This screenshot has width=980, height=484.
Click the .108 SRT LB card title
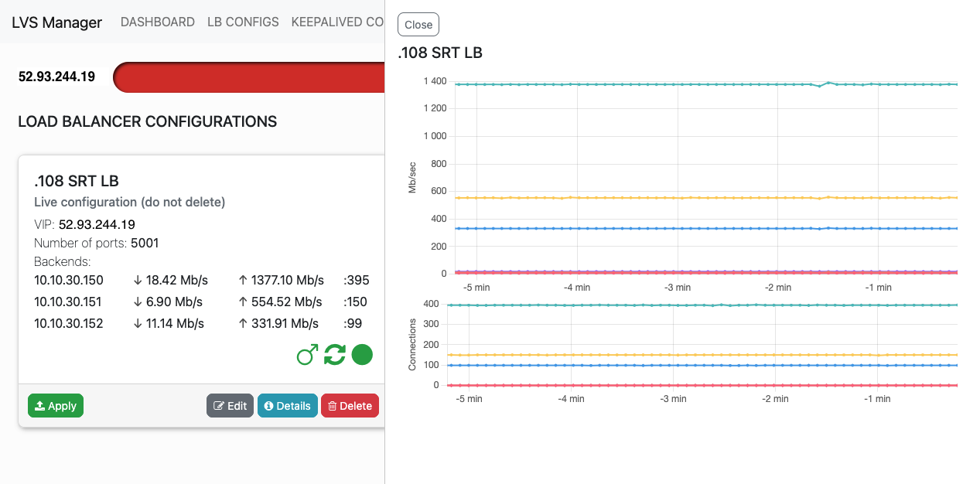[77, 181]
